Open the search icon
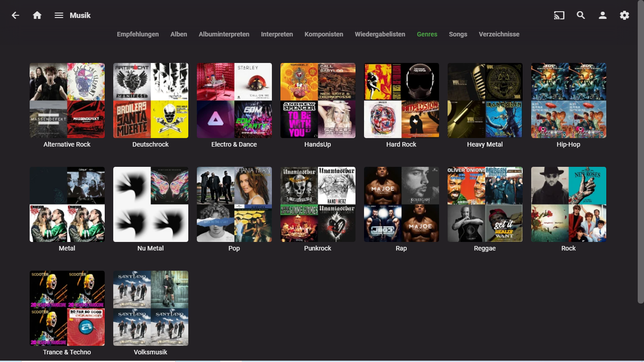The width and height of the screenshot is (644, 362). coord(581,15)
